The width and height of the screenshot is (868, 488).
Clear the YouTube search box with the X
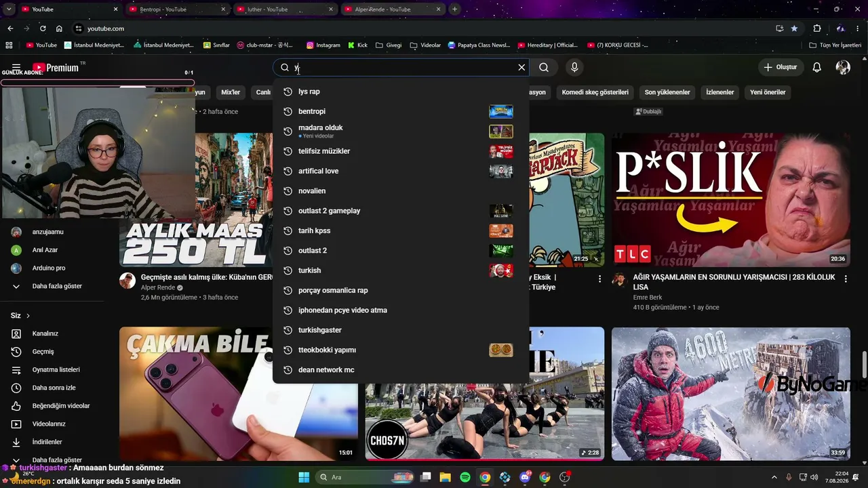[x=521, y=68]
